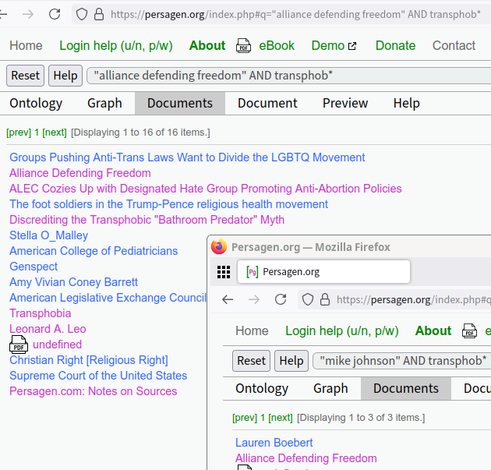491x470 pixels.
Task: Click the mike johnson search field in second window
Action: pos(402,361)
